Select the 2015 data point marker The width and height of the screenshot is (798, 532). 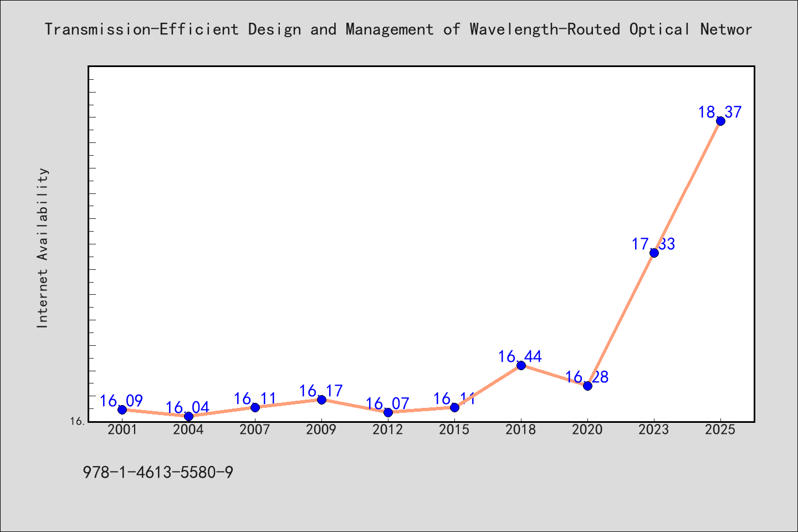(454, 407)
